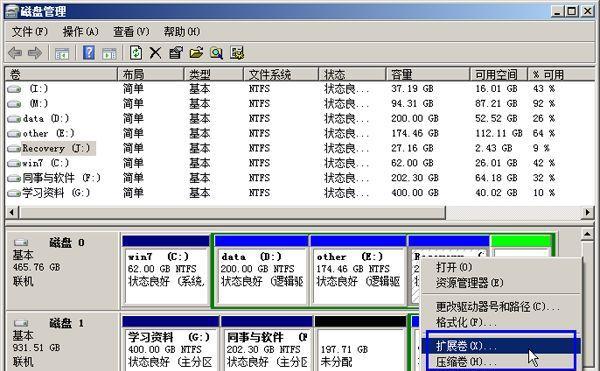Click the magnifier Explore toolbar icon
Screen dimensions: 600x371
(x=216, y=53)
